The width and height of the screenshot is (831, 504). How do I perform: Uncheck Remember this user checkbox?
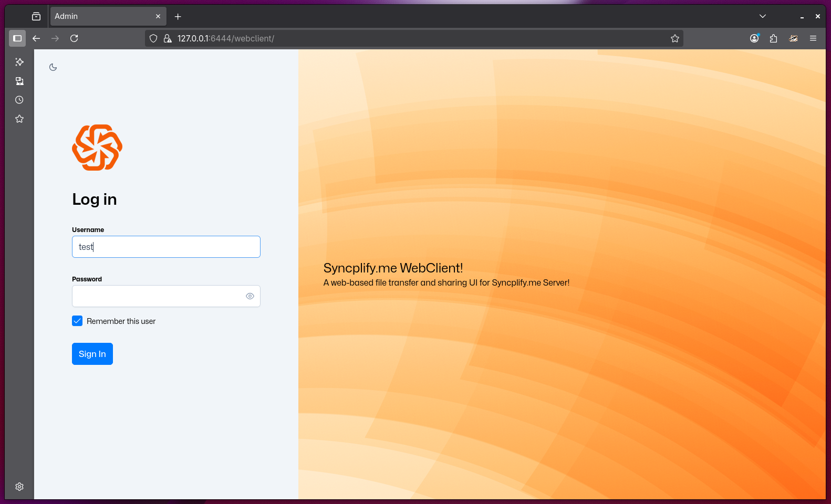pos(77,321)
